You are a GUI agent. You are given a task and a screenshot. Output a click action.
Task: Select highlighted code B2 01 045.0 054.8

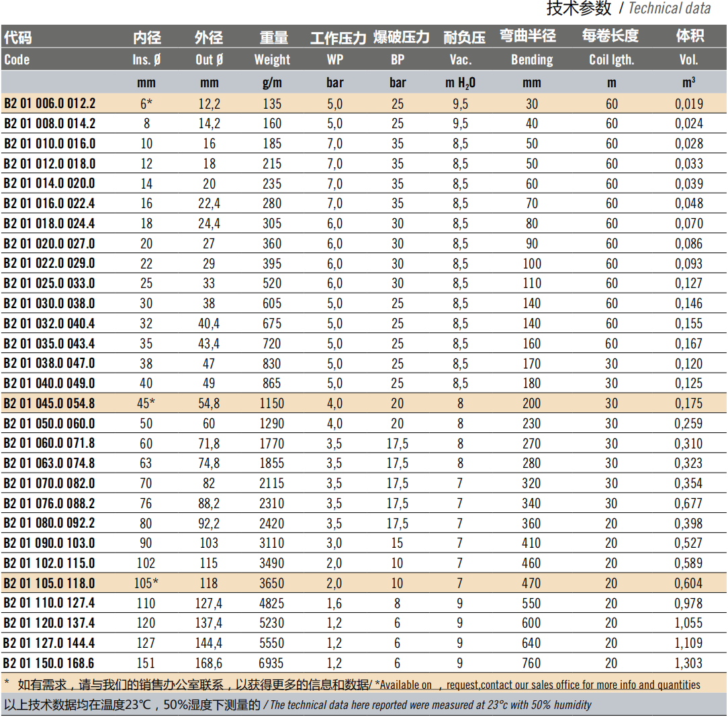tap(49, 403)
